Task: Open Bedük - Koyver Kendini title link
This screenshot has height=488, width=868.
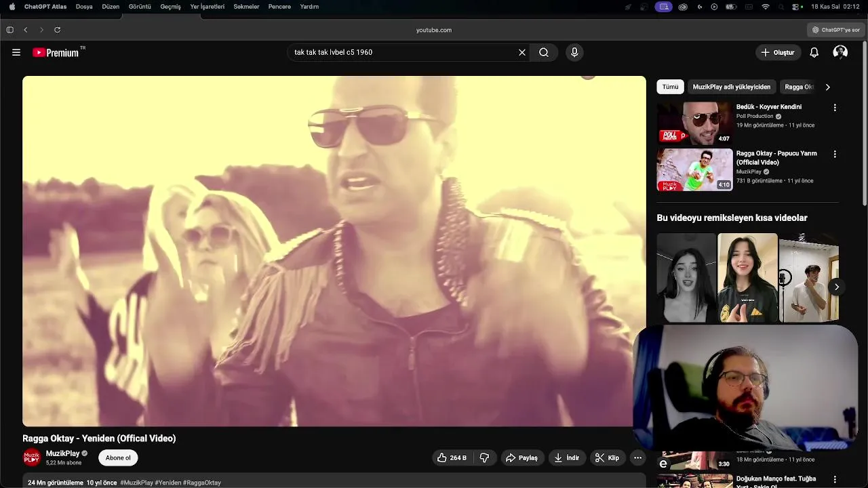Action: click(768, 106)
